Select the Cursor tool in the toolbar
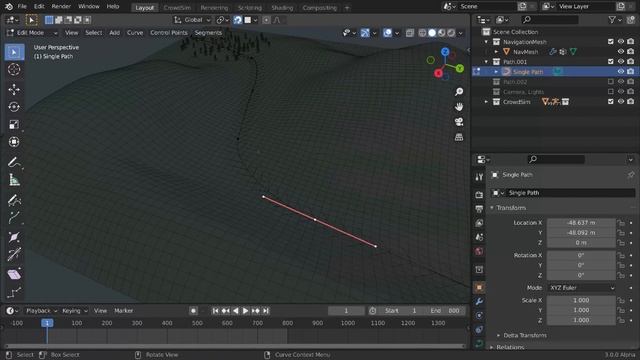This screenshot has height=360, width=640. [14, 70]
